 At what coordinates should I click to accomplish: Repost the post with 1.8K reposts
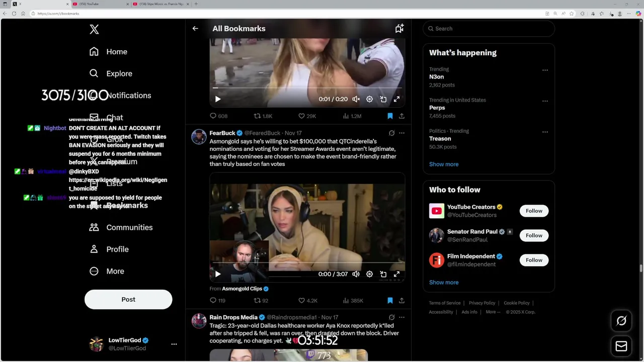coord(263,116)
